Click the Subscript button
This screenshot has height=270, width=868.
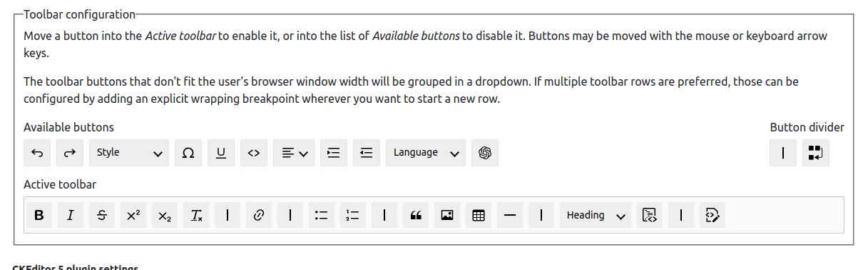pos(165,215)
